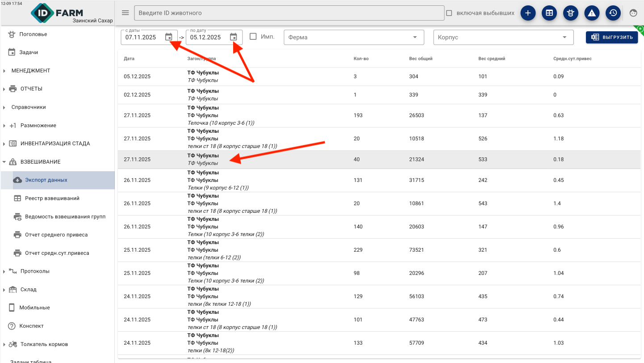Click the ВЫГРУЗИТЬ export button
This screenshot has width=644, height=363.
coord(612,37)
